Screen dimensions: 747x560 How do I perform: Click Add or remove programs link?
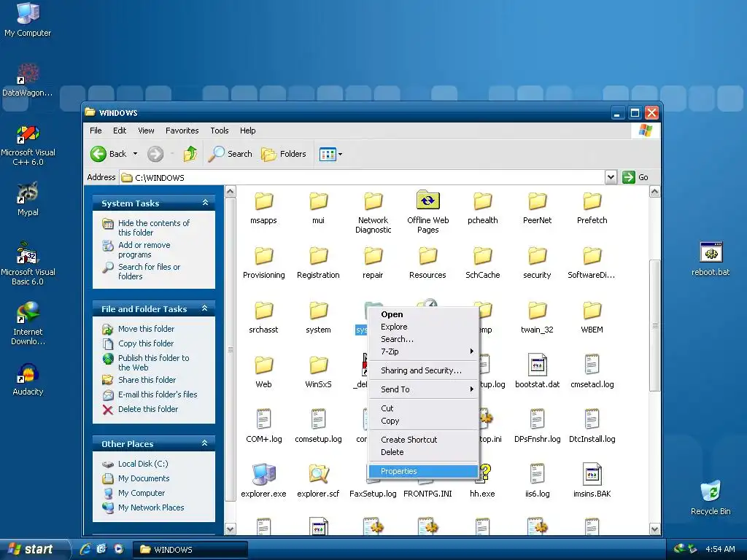tap(144, 249)
